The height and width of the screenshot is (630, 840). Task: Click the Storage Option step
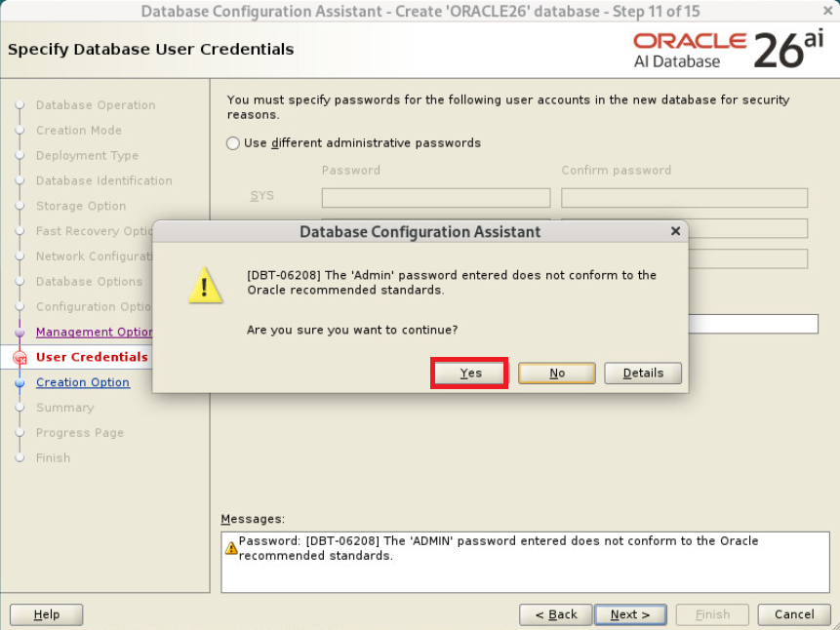click(81, 206)
